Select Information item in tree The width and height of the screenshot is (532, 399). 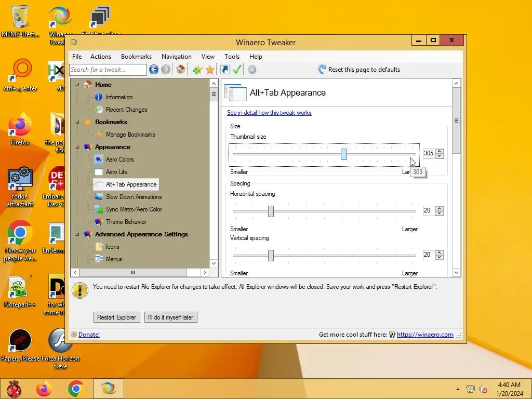[119, 97]
